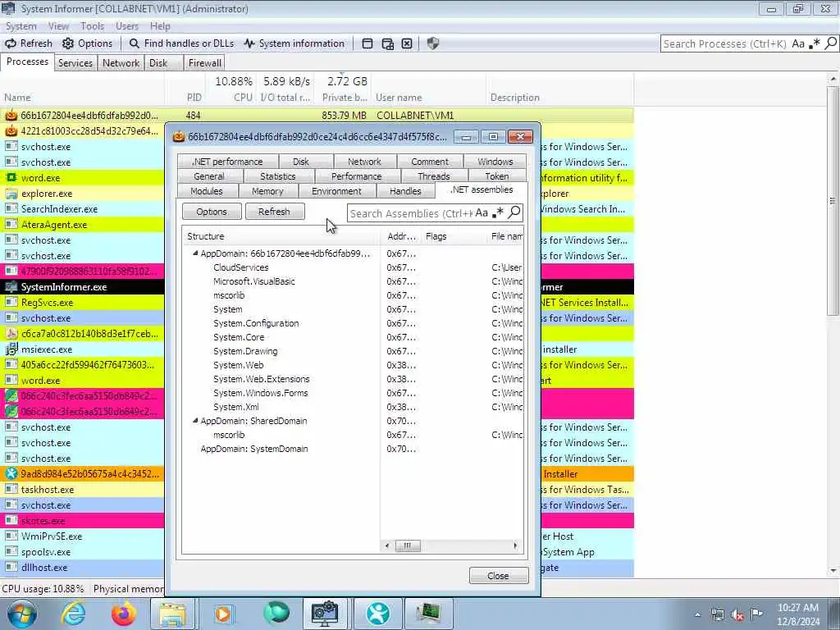Select the skotes.exe process row
The image size is (840, 630).
pos(83,521)
